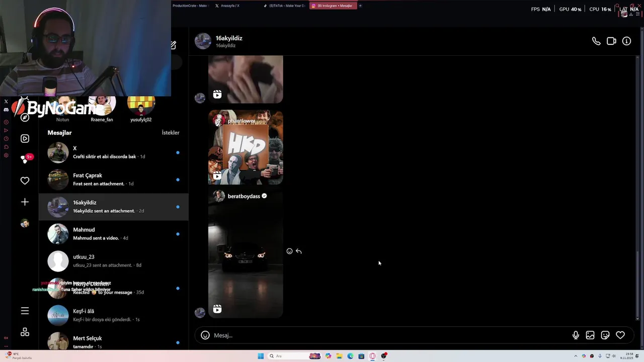The image size is (644, 362).
Task: Open Opera sidebar settings gear
Action: (x=6, y=155)
